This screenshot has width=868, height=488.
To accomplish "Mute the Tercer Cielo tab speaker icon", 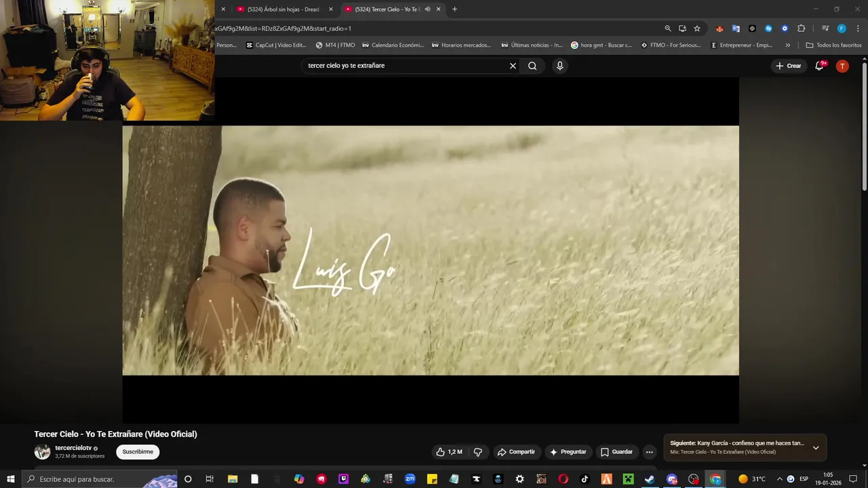I will click(x=427, y=9).
